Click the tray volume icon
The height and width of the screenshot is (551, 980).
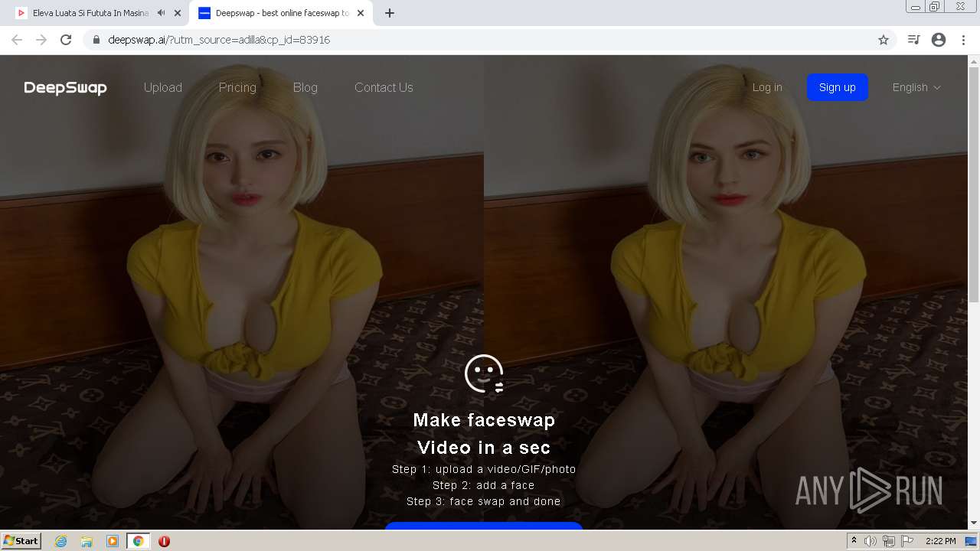click(871, 541)
